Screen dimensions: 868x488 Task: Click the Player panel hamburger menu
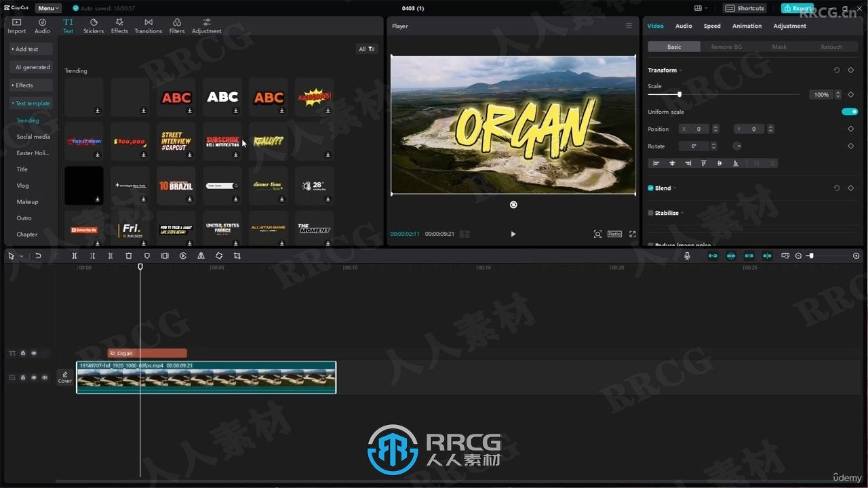click(x=629, y=26)
